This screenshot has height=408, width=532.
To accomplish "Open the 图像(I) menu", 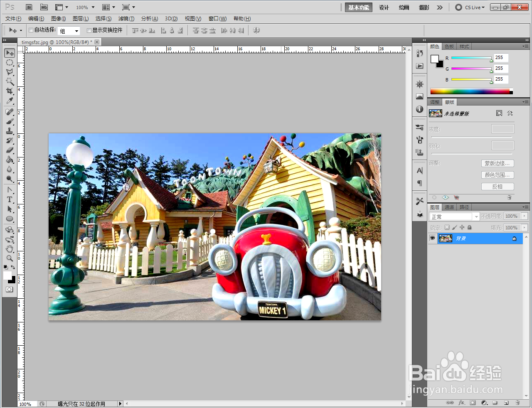I will click(58, 19).
